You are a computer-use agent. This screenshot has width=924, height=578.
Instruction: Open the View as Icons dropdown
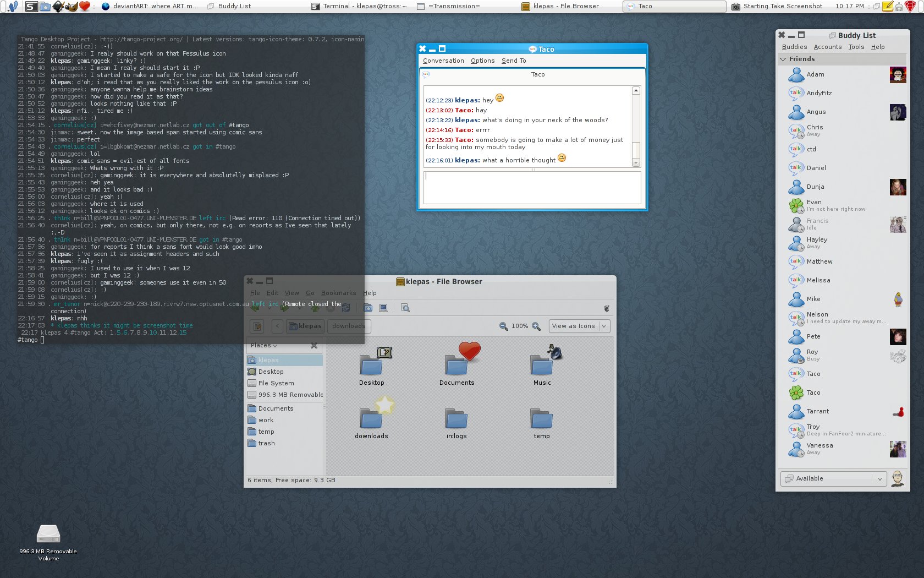pyautogui.click(x=580, y=326)
